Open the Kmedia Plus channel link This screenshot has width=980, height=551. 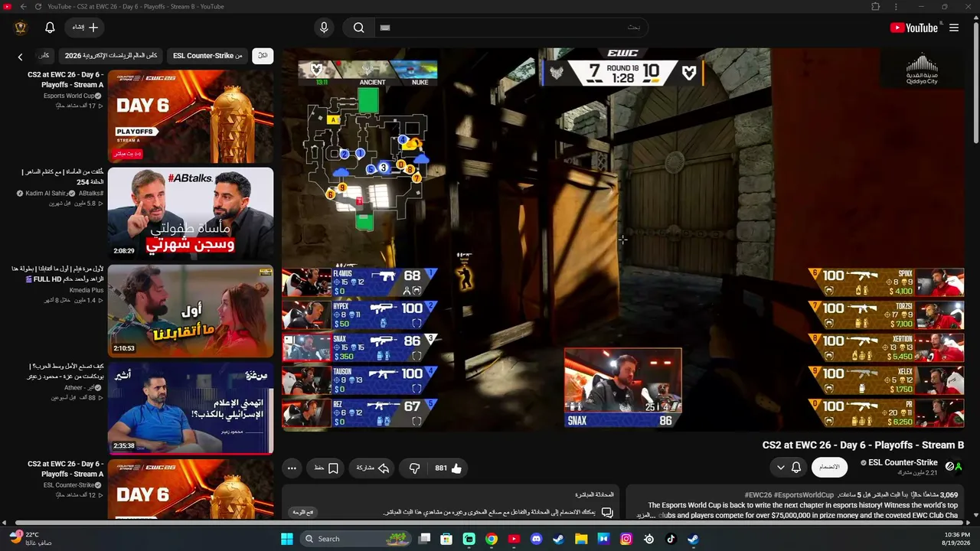[86, 290]
